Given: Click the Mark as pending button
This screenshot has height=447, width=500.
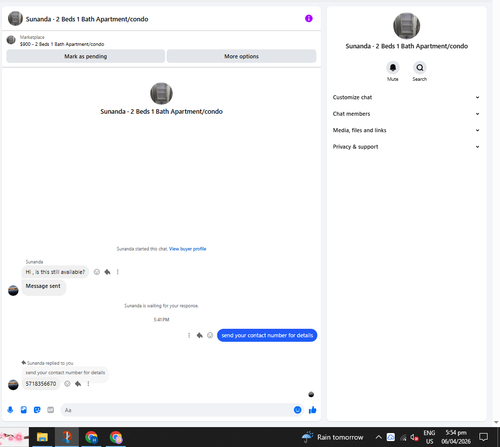Looking at the screenshot, I should pyautogui.click(x=86, y=56).
